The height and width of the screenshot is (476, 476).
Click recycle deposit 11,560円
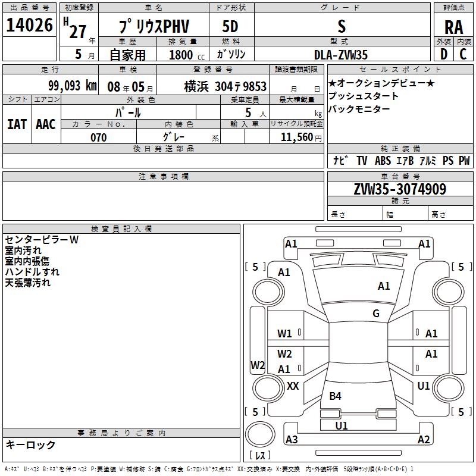tap(301, 137)
